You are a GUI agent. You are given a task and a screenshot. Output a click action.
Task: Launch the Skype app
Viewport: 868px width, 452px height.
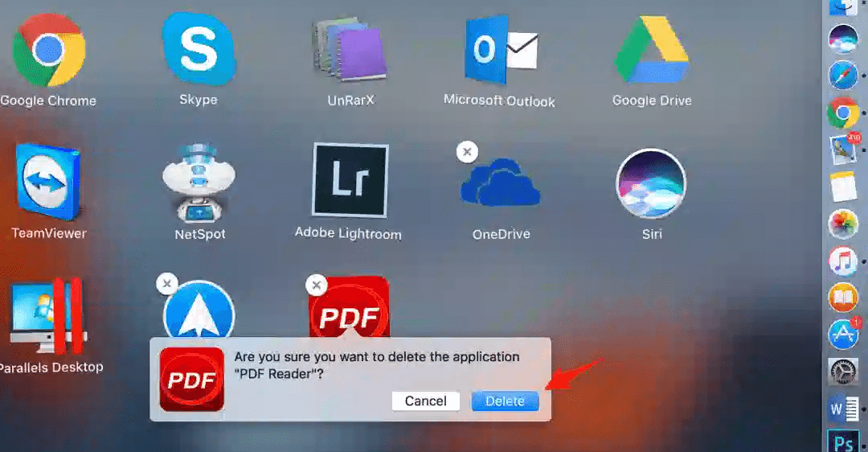pyautogui.click(x=199, y=49)
